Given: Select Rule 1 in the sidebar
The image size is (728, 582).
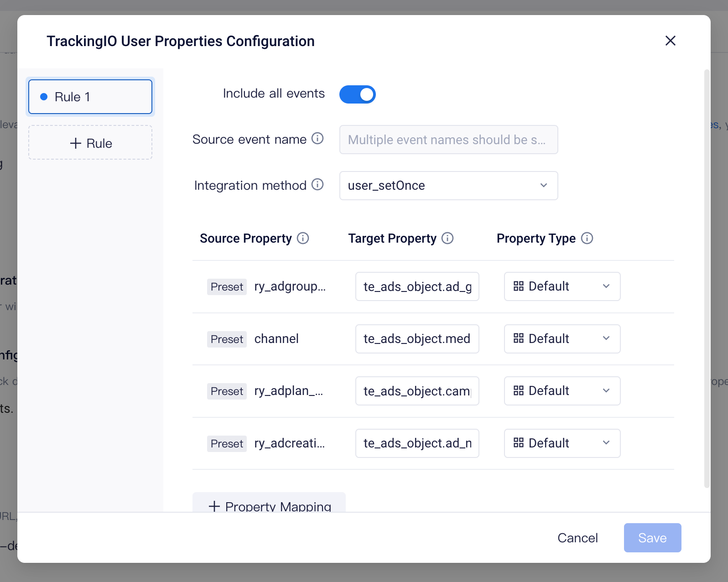Looking at the screenshot, I should (90, 97).
